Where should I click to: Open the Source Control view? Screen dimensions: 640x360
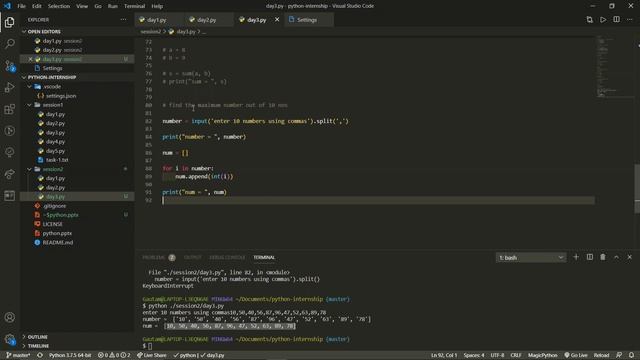tap(9, 66)
